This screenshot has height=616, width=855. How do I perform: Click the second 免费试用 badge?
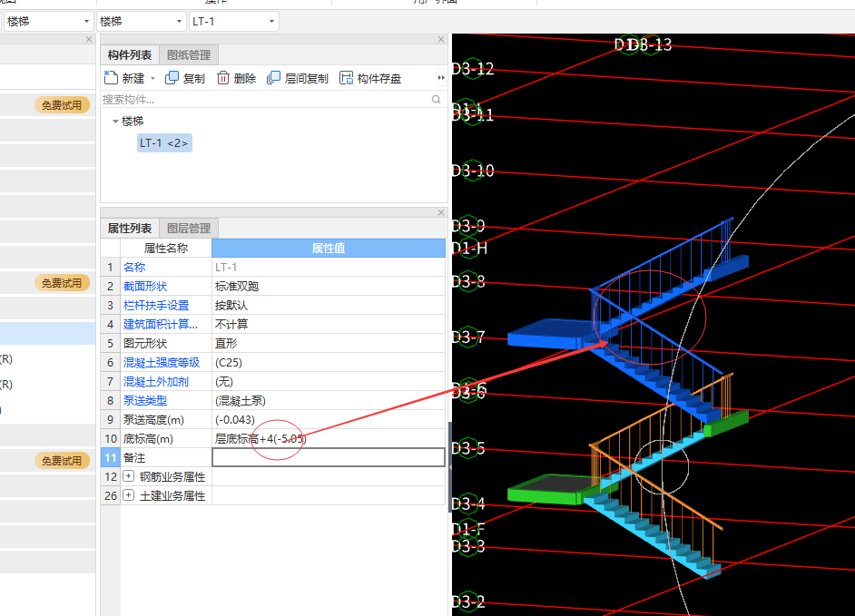pos(62,283)
